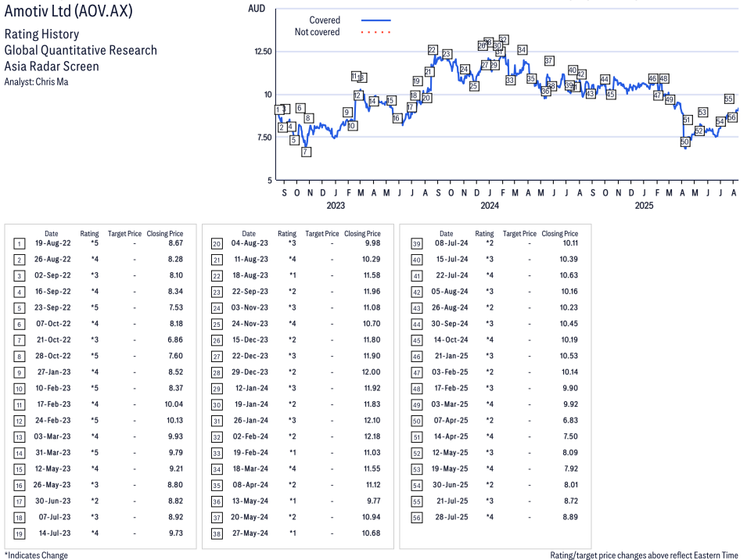
Task: Click the Analyst: Chris Ma text
Action: click(36, 82)
